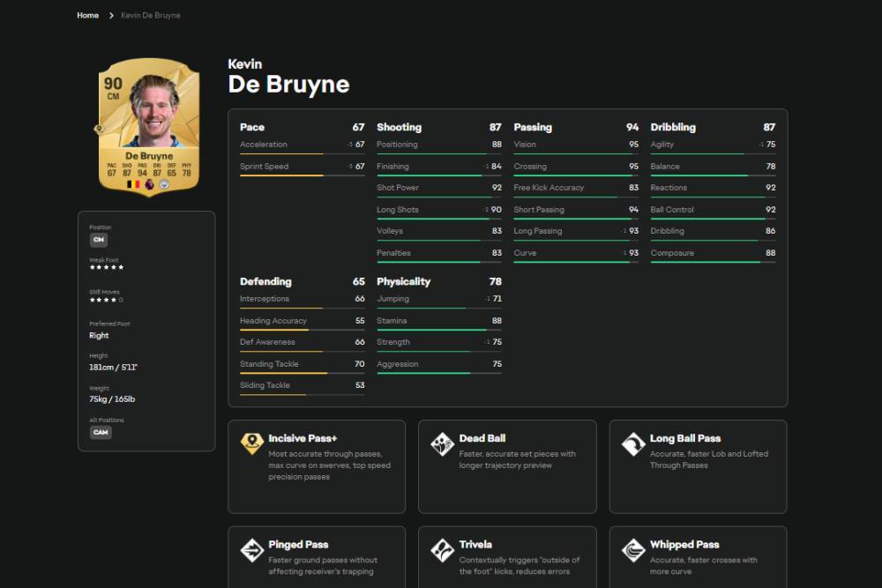Click the Dribbling category heading
This screenshot has width=882, height=588.
[x=673, y=128]
